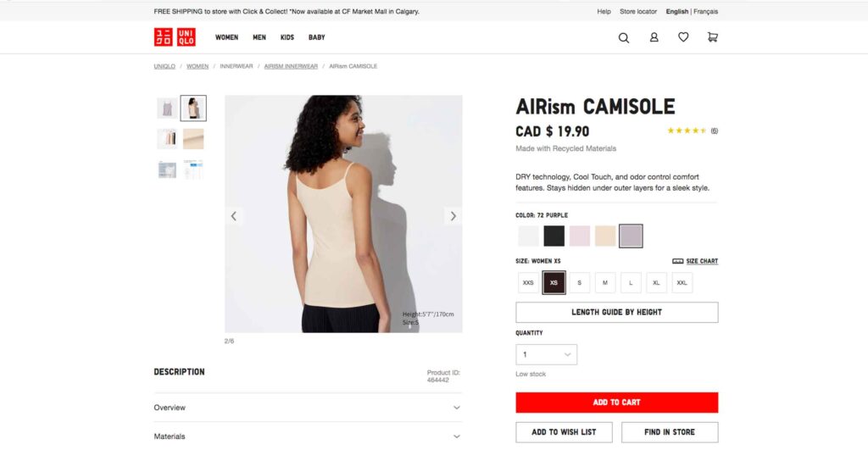Click the FIND IN STORE button
The image size is (868, 450).
[670, 432]
